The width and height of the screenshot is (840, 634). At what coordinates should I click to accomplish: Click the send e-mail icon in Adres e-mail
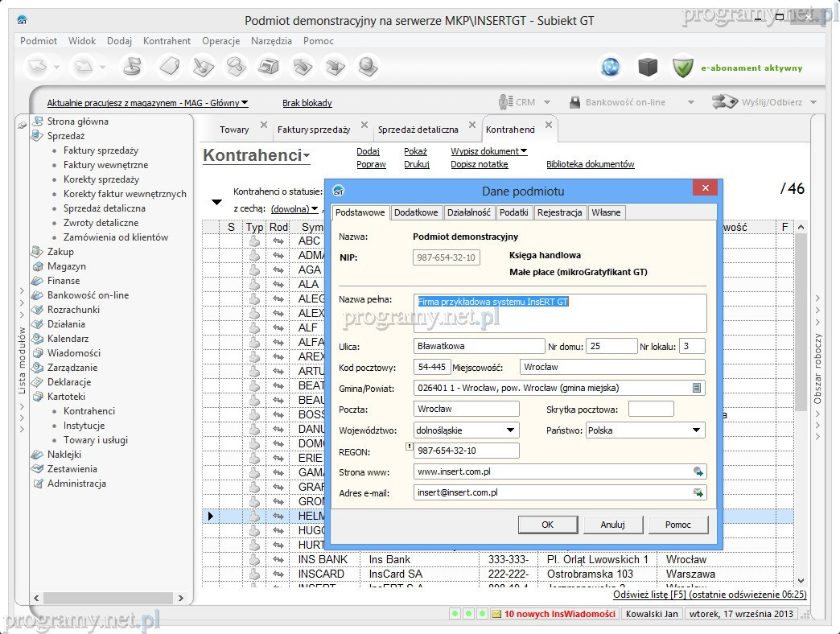698,492
